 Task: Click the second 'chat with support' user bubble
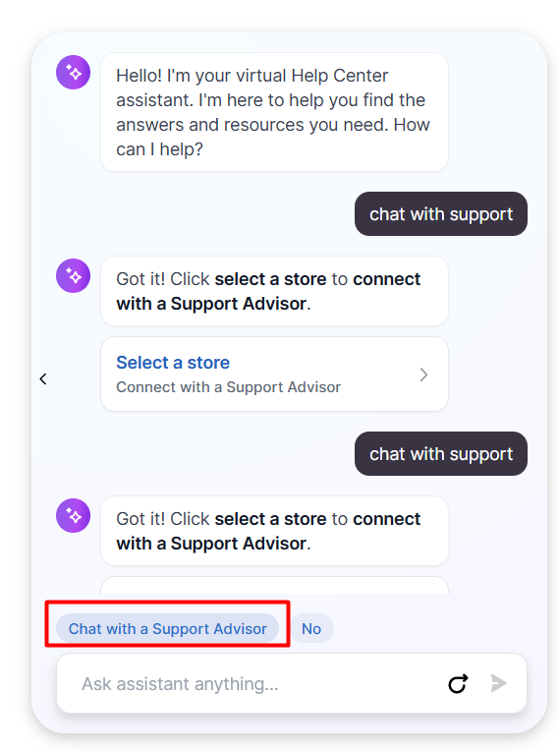tap(441, 453)
